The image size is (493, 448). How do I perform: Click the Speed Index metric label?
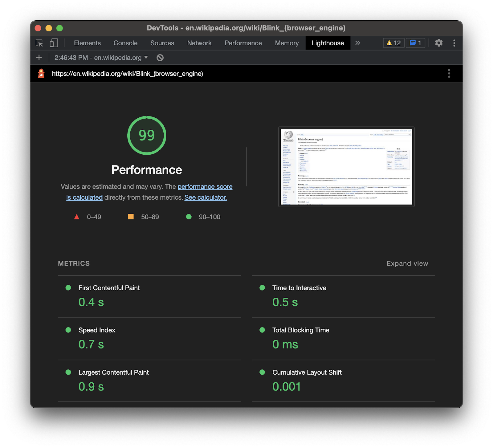(97, 330)
